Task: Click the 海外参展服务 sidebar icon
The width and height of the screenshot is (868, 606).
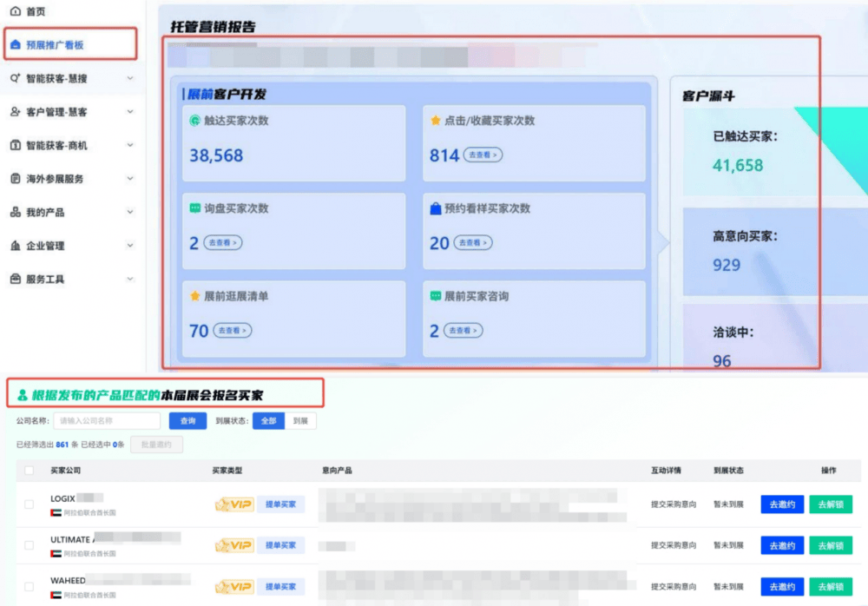Action: [15, 179]
